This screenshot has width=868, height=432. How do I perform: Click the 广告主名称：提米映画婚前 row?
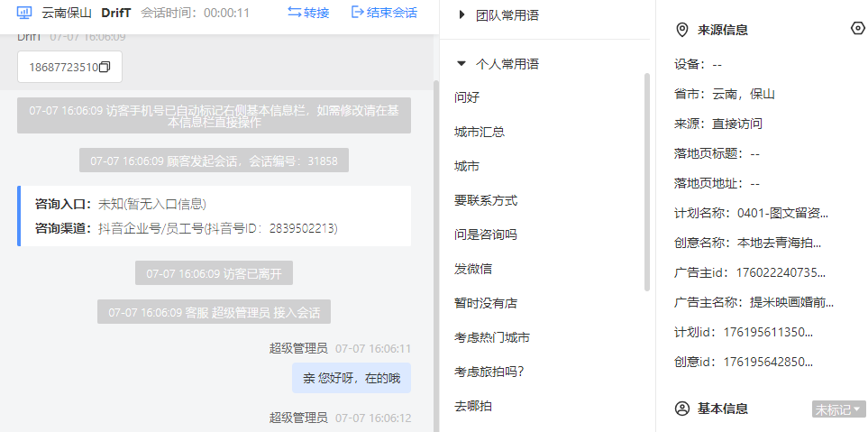pyautogui.click(x=754, y=303)
